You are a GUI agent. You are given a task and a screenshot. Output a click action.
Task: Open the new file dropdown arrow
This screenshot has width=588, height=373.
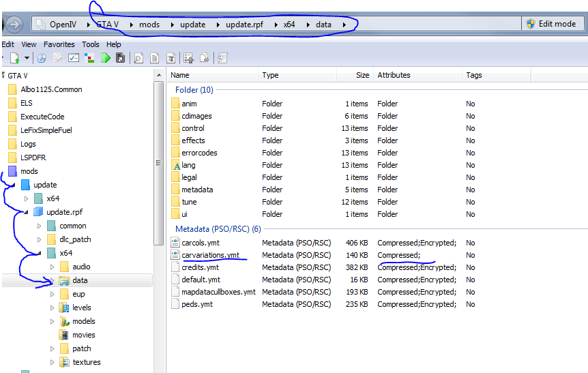[27, 59]
